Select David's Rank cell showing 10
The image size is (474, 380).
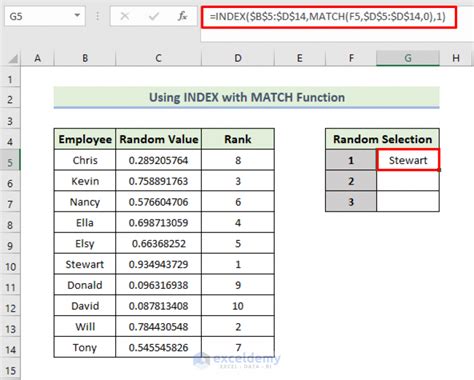[238, 306]
